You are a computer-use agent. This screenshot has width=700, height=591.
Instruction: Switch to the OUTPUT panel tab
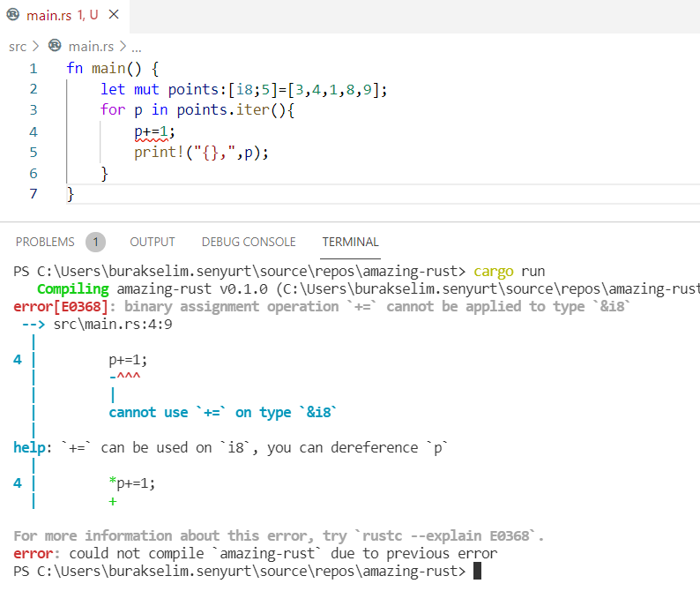pos(153,242)
